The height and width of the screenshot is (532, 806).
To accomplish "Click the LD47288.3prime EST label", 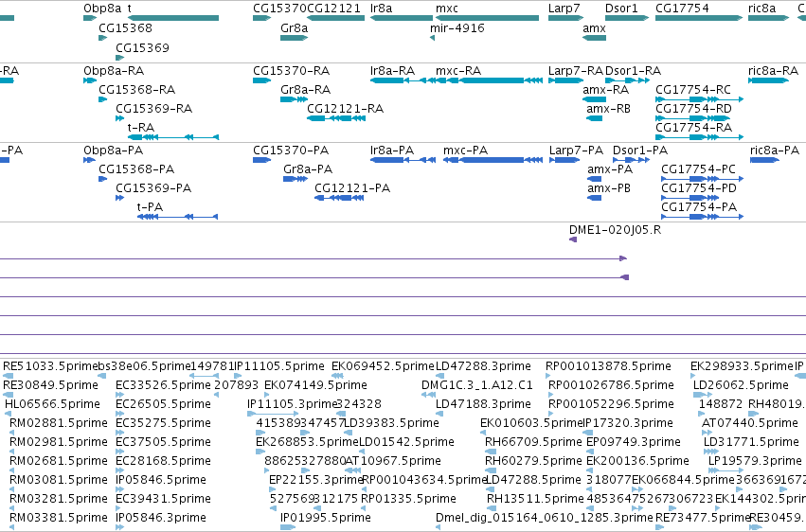I will click(x=483, y=366).
